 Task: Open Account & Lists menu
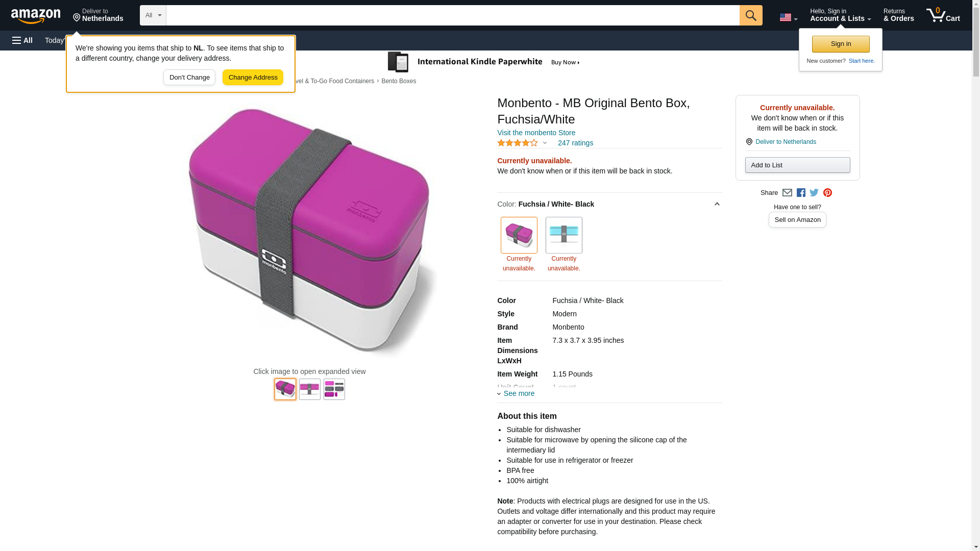click(840, 15)
